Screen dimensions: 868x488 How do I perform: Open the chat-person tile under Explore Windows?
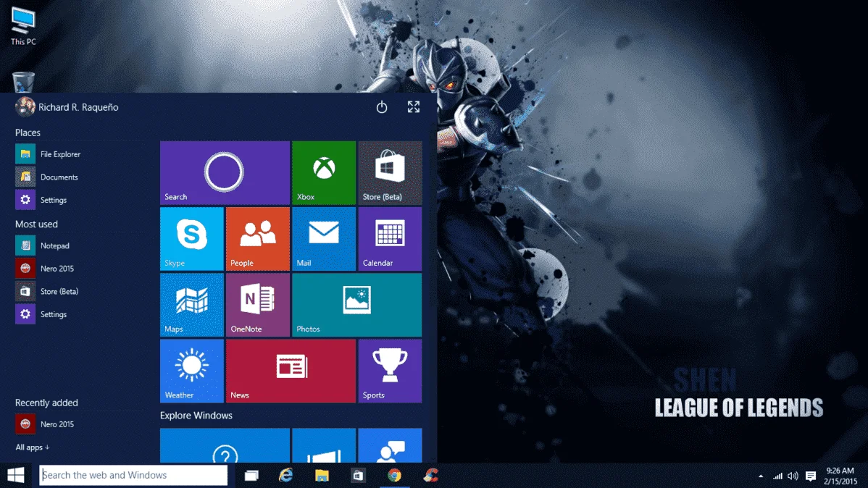(x=390, y=445)
